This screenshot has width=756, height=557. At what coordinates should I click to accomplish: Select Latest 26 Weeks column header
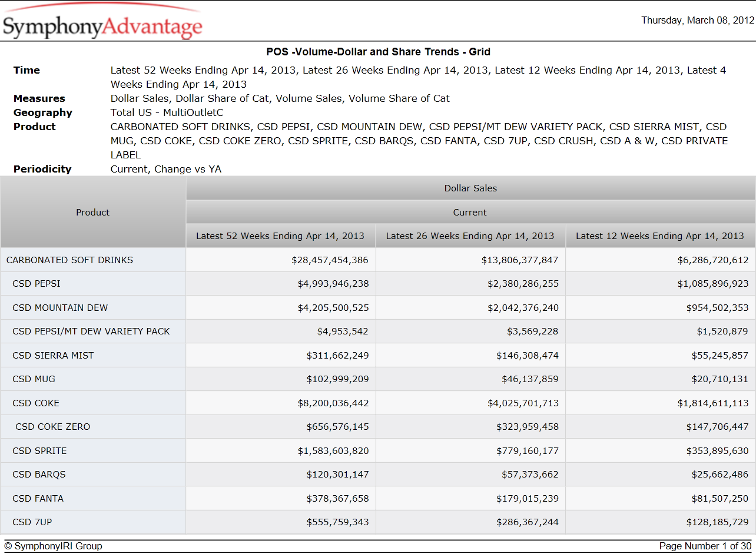(470, 236)
